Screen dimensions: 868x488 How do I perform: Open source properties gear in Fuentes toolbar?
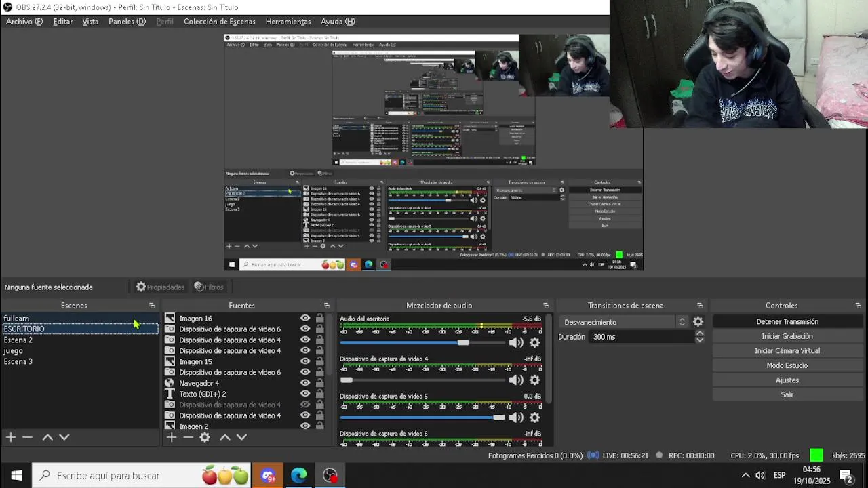pyautogui.click(x=205, y=437)
